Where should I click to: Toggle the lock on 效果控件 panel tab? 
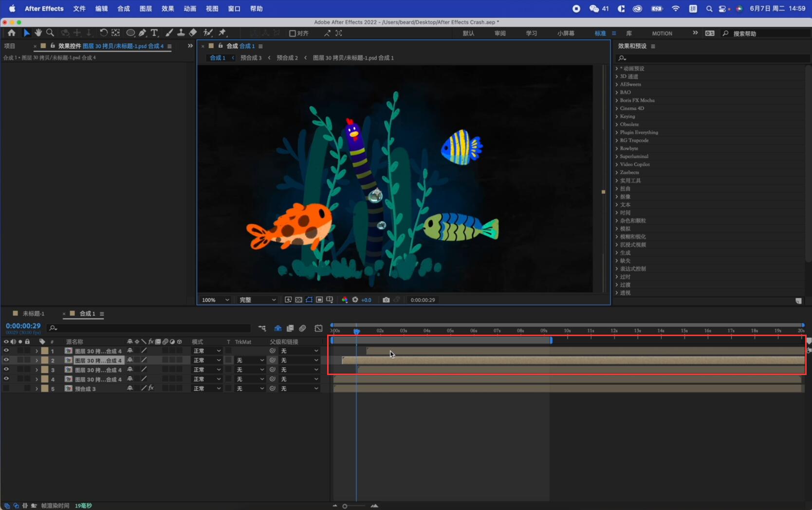point(53,46)
